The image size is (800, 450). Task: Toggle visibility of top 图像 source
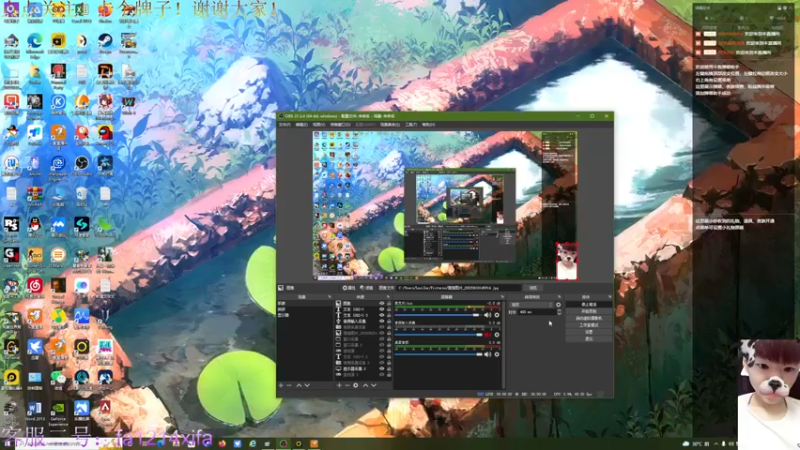pos(382,303)
